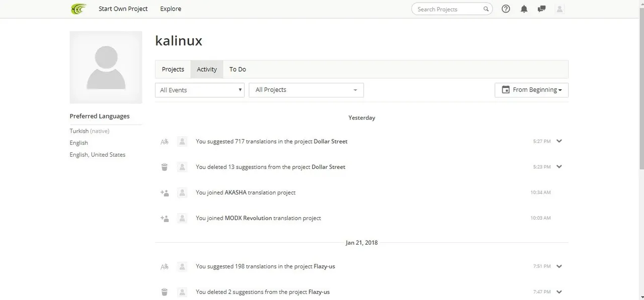This screenshot has height=300, width=644.
Task: Click user avatar on MODX Revolution row
Action: pos(182,218)
